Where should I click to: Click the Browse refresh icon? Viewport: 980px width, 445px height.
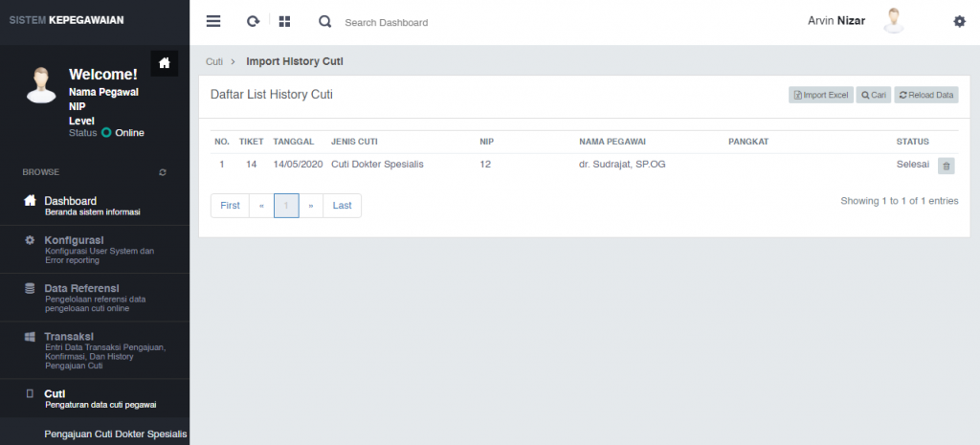click(x=163, y=172)
